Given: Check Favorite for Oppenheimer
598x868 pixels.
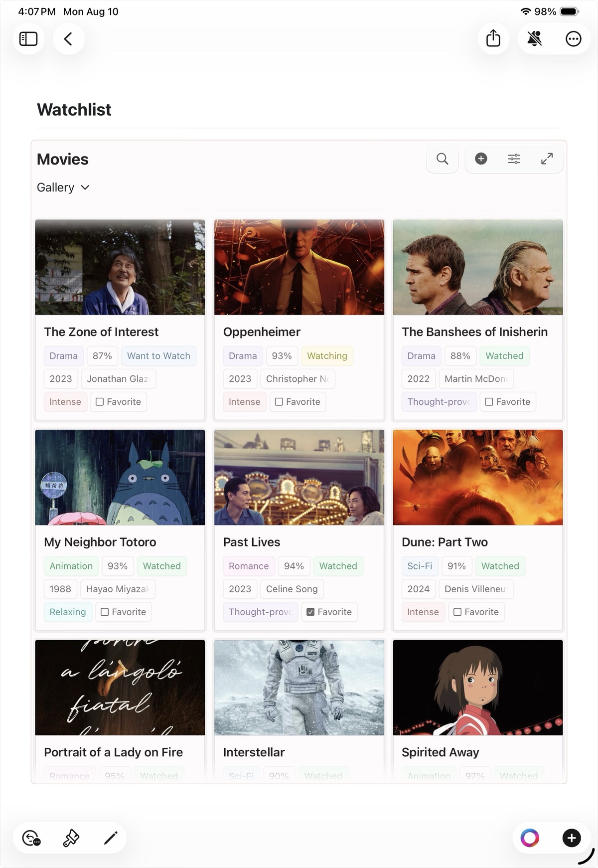Looking at the screenshot, I should pos(279,402).
